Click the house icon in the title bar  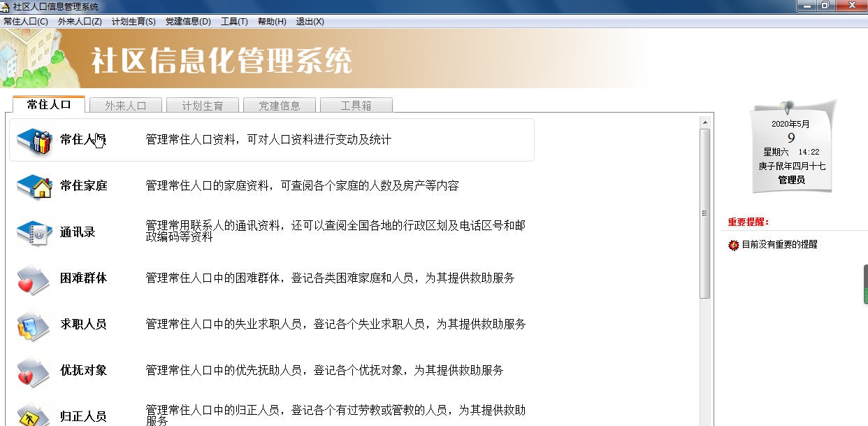pos(6,6)
